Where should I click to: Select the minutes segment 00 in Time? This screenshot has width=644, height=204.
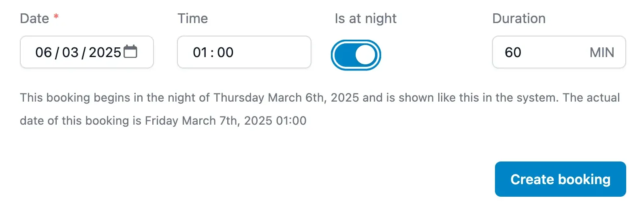pyautogui.click(x=225, y=52)
